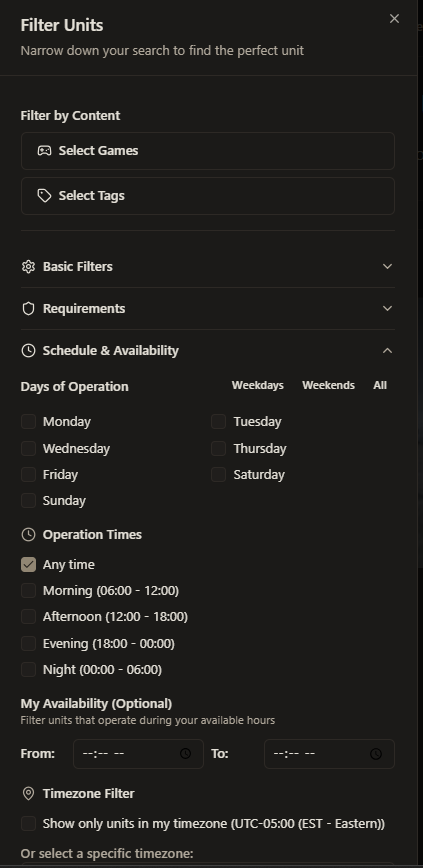The image size is (423, 868).
Task: Expand the Requirements section chevron
Action: click(x=388, y=309)
